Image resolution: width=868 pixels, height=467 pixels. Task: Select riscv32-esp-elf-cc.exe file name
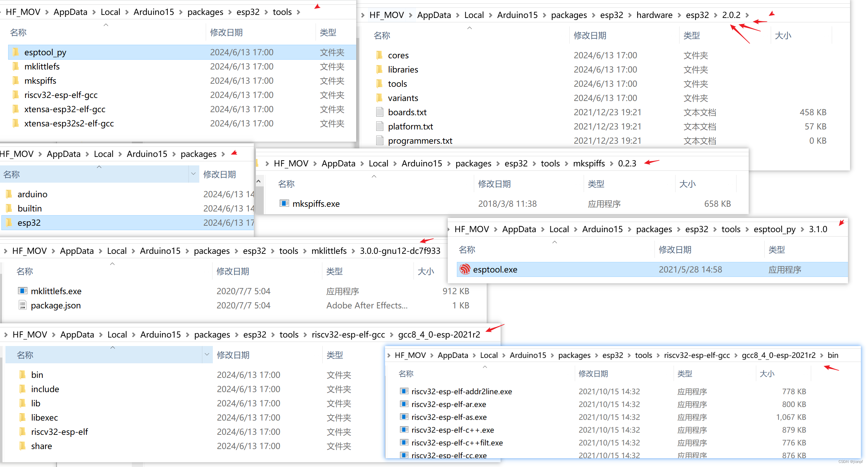coord(449,455)
